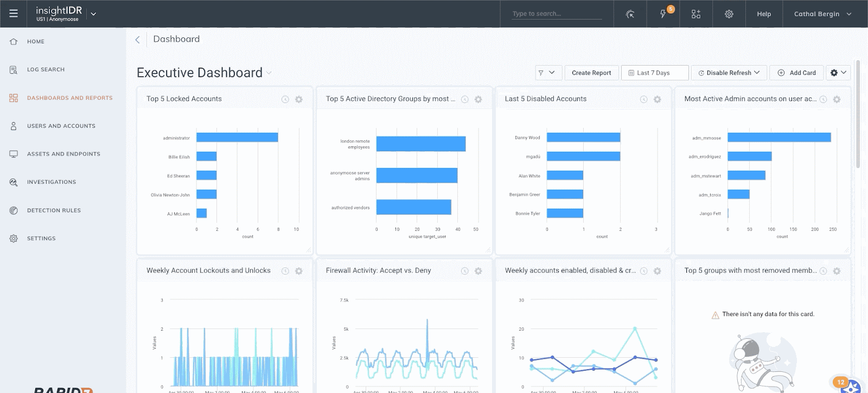The height and width of the screenshot is (393, 868).
Task: Open gear settings on Firewall Activity card
Action: (478, 271)
